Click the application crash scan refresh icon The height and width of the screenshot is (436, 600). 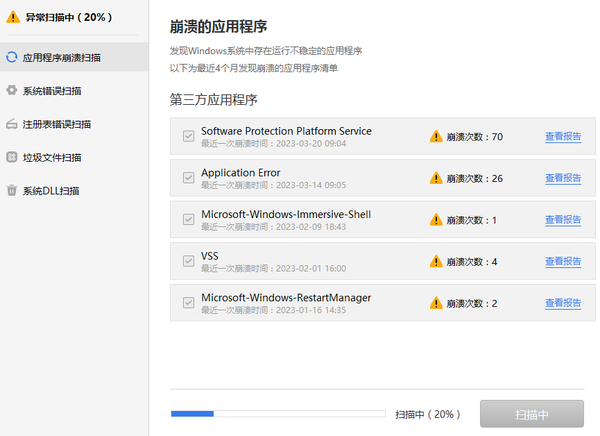pos(12,58)
